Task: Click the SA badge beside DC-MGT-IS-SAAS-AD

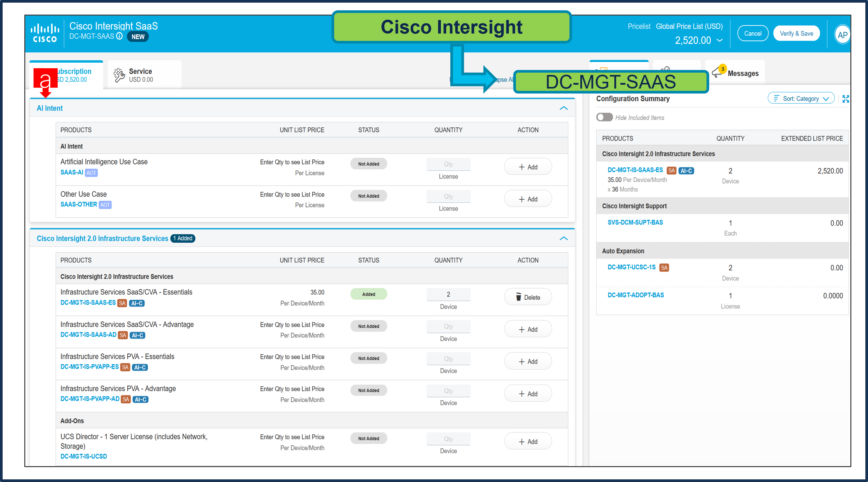Action: (x=123, y=335)
